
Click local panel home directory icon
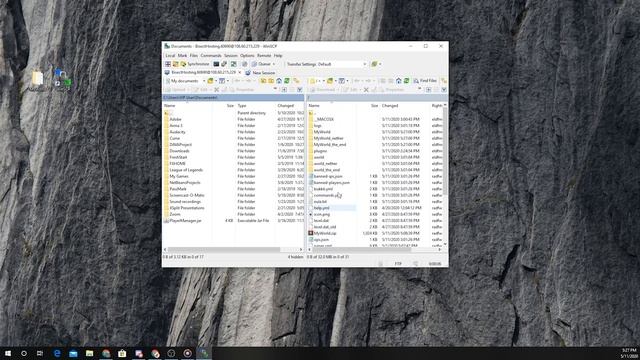279,81
